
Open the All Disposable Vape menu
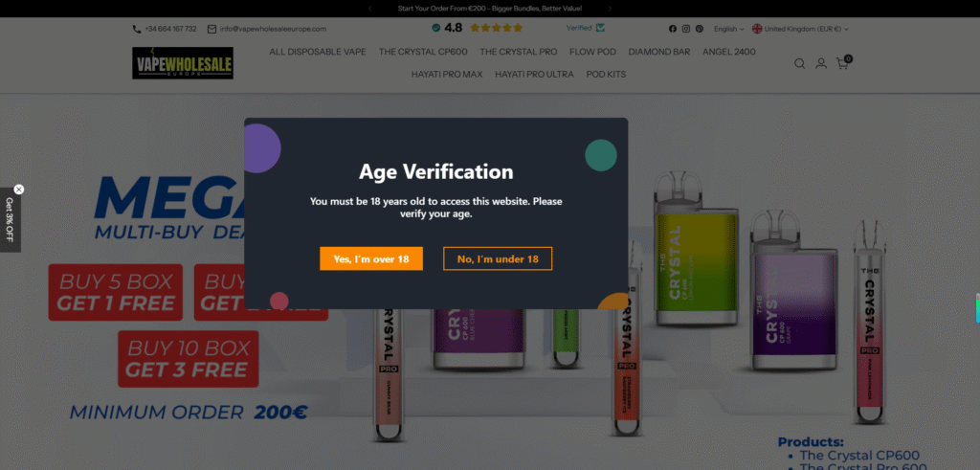pyautogui.click(x=319, y=52)
